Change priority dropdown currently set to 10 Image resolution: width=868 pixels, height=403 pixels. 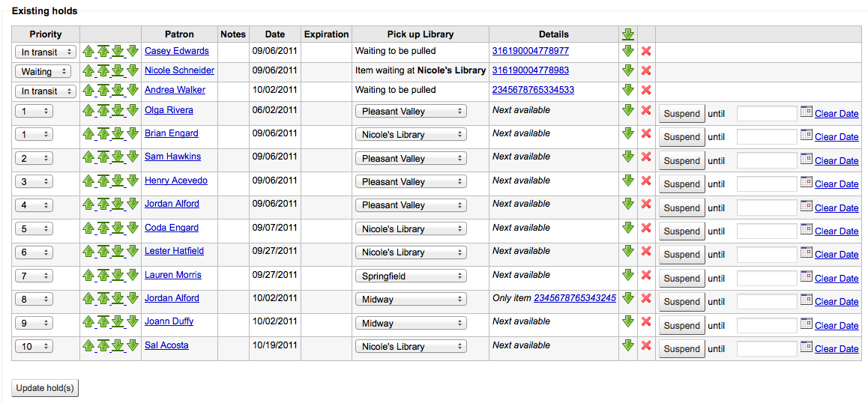pyautogui.click(x=34, y=347)
